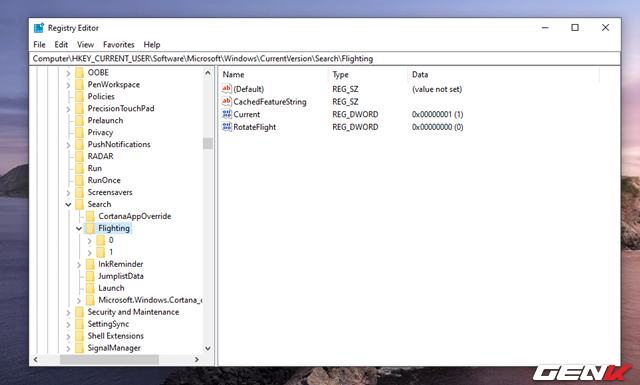640x385 pixels.
Task: Select the JumplistData folder icon
Action: [x=90, y=276]
